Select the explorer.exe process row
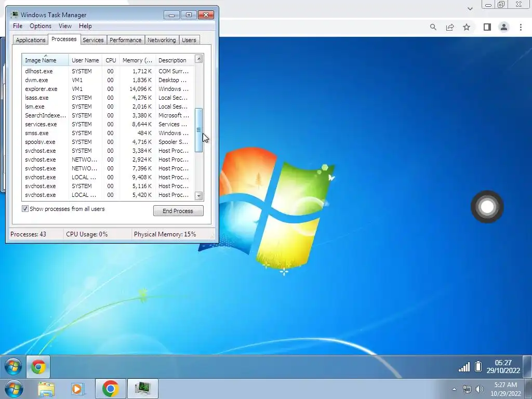Viewport: 532px width, 399px height. tap(108, 89)
